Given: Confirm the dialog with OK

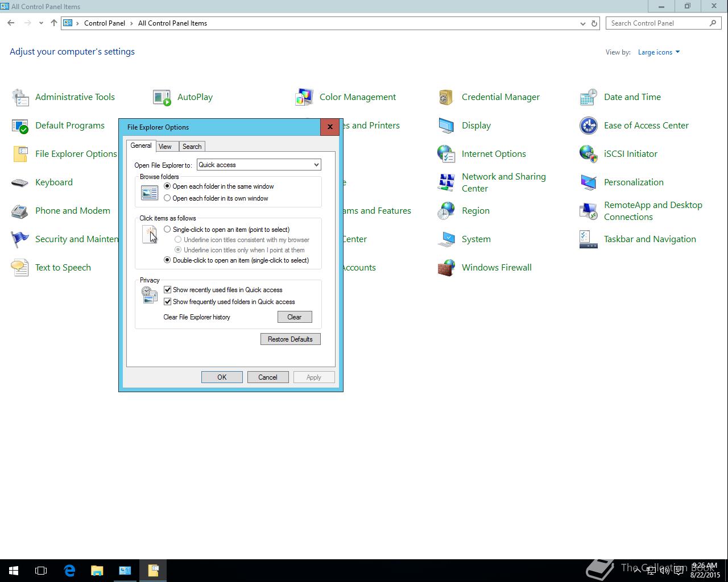Looking at the screenshot, I should [x=222, y=377].
